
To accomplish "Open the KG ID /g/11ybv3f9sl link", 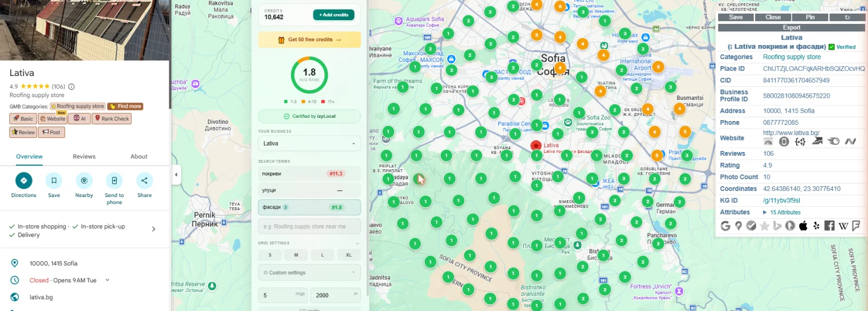I will point(782,200).
